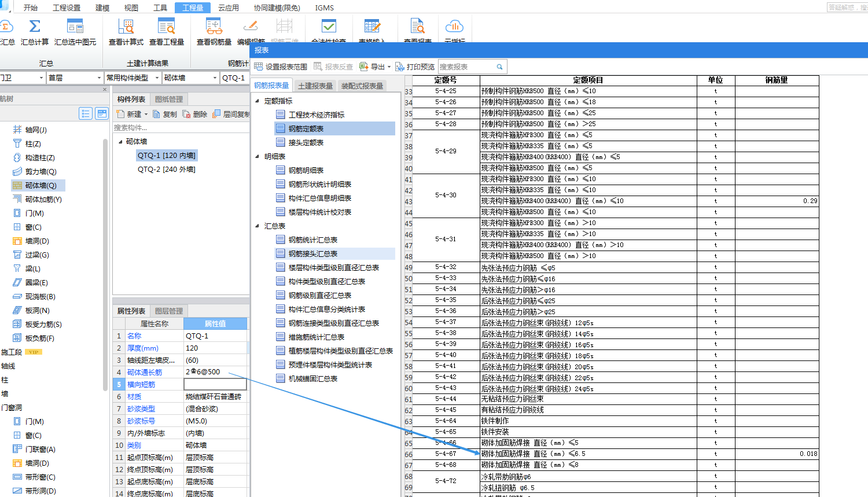
Task: Select 剪力墙(Q) in navigation tree
Action: [41, 171]
